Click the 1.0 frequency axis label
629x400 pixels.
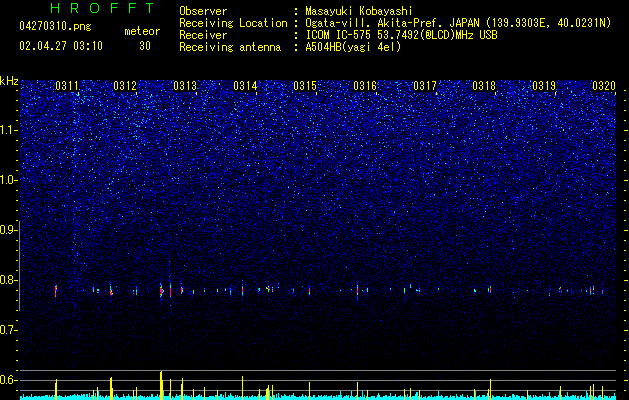tap(9, 180)
